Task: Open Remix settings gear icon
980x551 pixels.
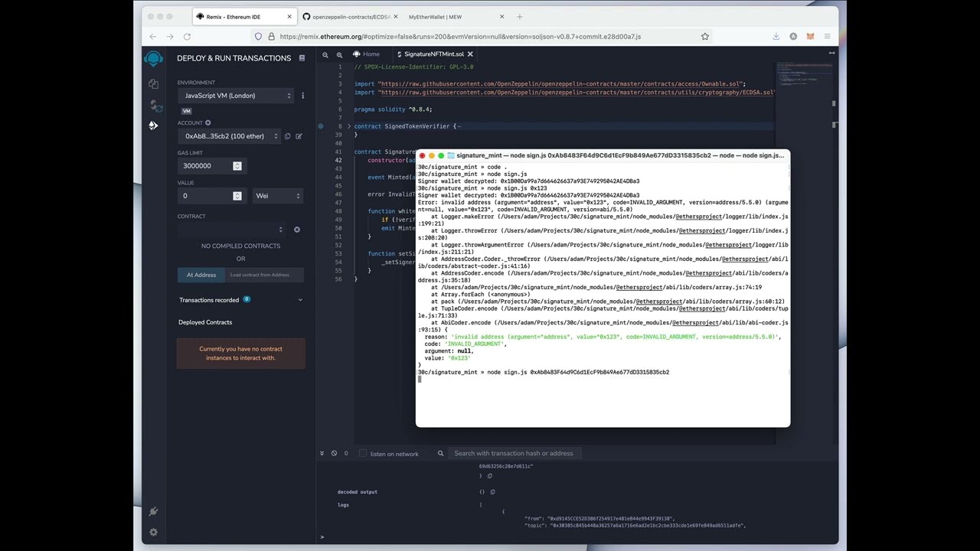Action: (153, 532)
